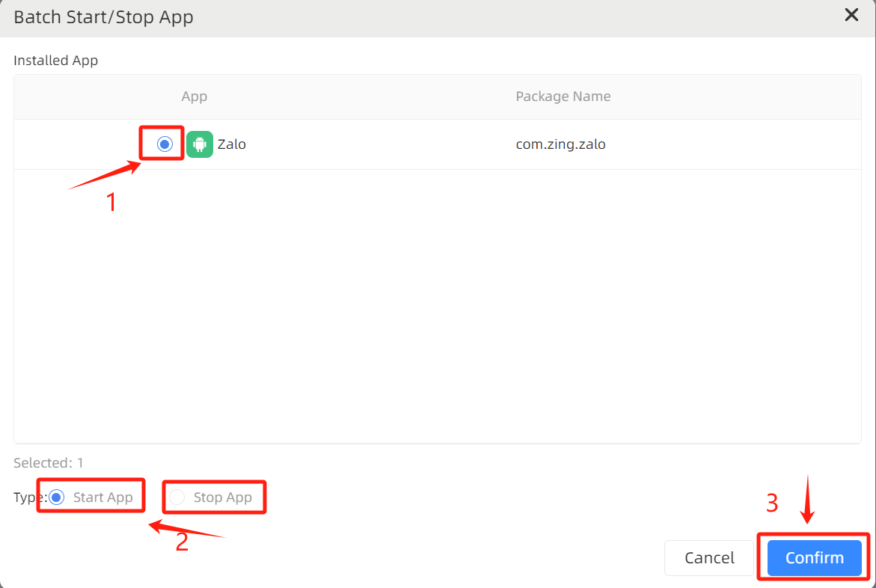Click the red annotation number 1
Screen dimensions: 876x588
(x=111, y=202)
